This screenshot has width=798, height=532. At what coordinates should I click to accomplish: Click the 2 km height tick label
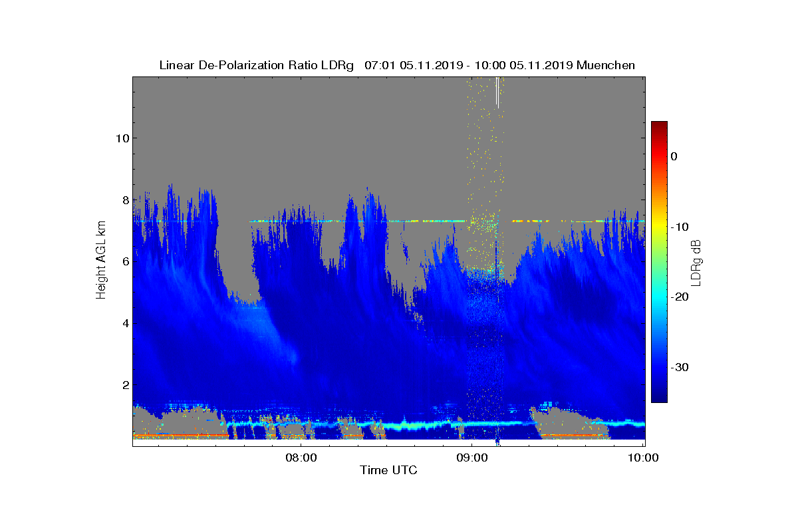(124, 384)
